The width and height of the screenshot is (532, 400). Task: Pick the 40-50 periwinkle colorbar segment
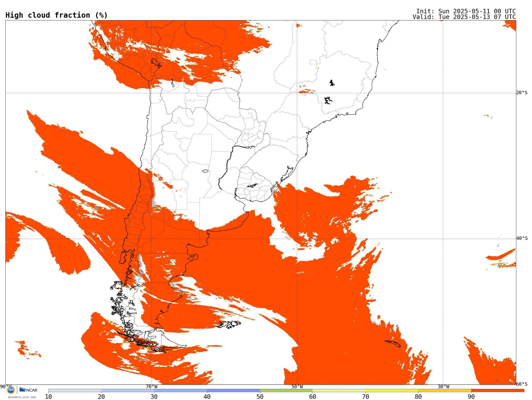click(x=233, y=391)
